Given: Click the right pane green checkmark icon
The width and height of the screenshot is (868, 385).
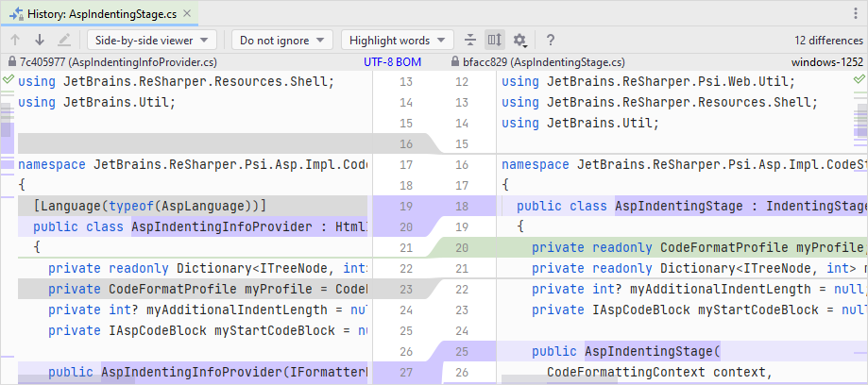Looking at the screenshot, I should point(859,79).
